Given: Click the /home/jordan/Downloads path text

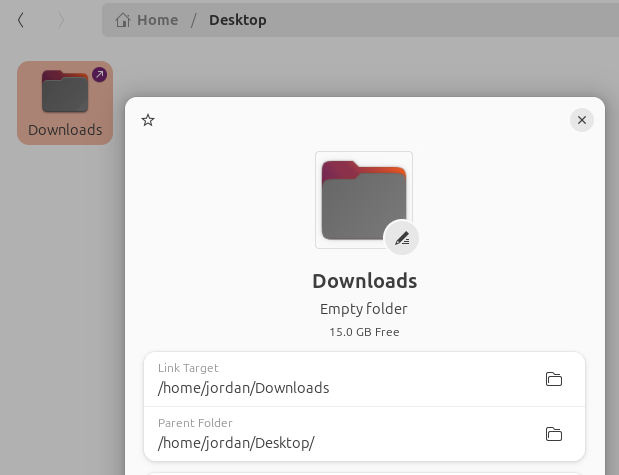Looking at the screenshot, I should (x=243, y=388).
